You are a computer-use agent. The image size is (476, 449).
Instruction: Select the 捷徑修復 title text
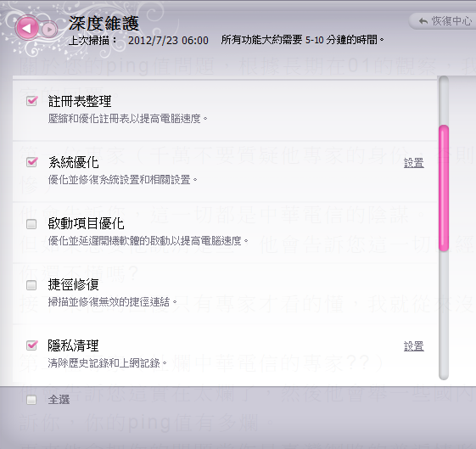pyautogui.click(x=74, y=284)
